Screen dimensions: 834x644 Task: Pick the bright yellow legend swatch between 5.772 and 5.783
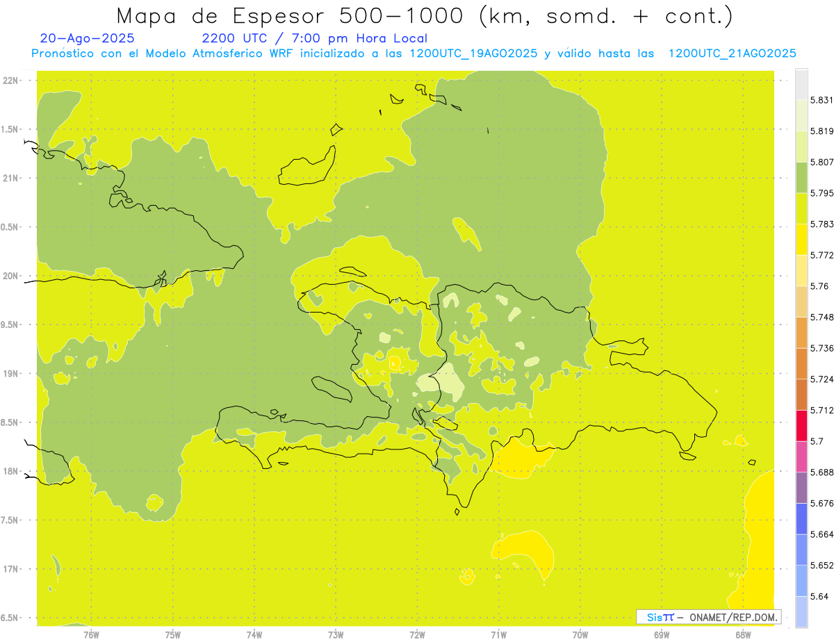[x=801, y=240]
